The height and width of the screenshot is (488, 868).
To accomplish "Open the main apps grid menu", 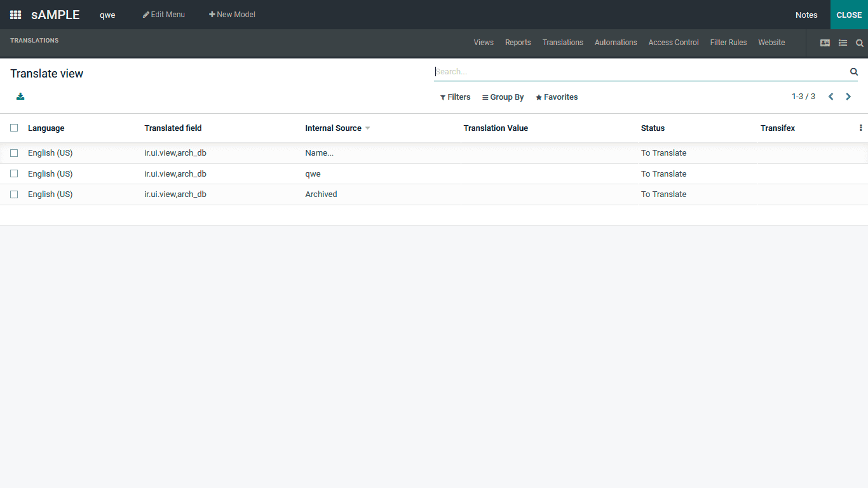I will 15,15.
